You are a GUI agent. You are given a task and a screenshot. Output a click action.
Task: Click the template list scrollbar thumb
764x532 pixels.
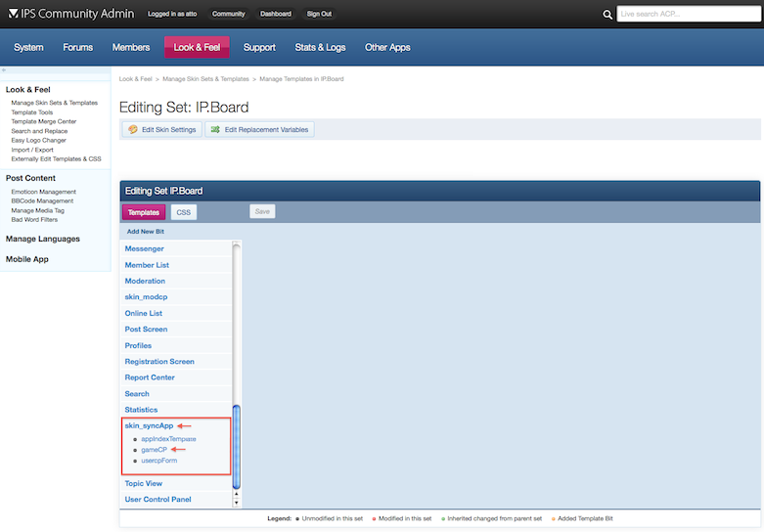pyautogui.click(x=237, y=447)
